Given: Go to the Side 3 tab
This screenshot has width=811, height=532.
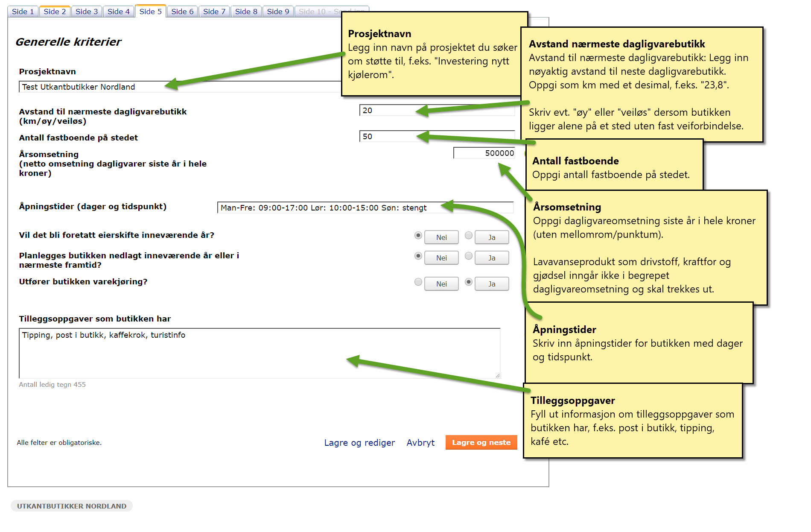Looking at the screenshot, I should click(x=87, y=12).
